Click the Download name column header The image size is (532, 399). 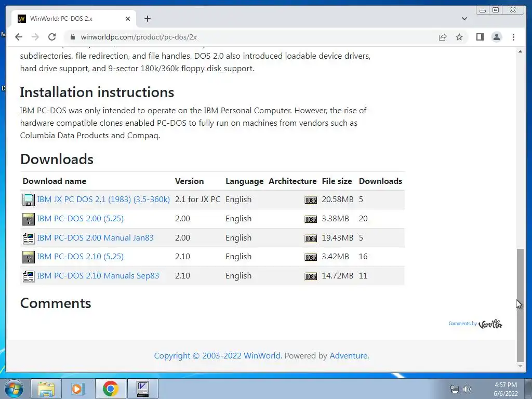(54, 181)
